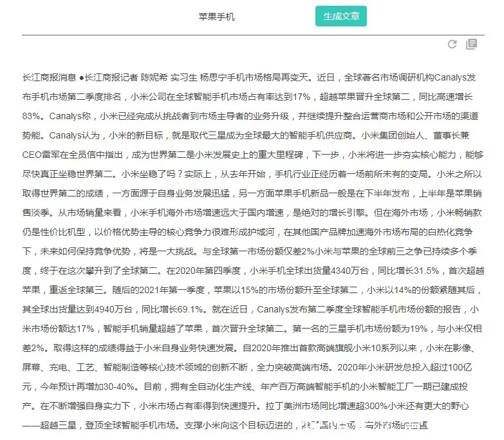
Task: Click the line starting 产。在不断增强自身实力下
Action: point(246,406)
